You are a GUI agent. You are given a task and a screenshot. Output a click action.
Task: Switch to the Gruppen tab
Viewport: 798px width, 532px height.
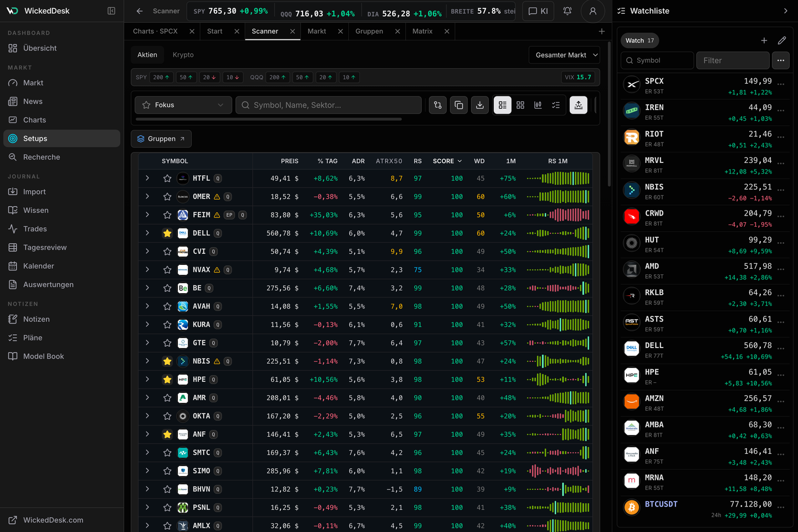369,32
